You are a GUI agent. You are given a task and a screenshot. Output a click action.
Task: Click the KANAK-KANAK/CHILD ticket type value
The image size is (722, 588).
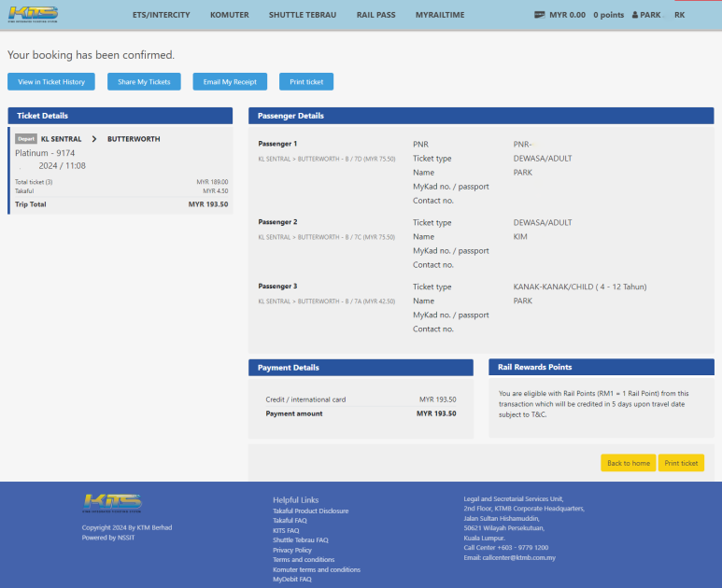[x=580, y=287]
